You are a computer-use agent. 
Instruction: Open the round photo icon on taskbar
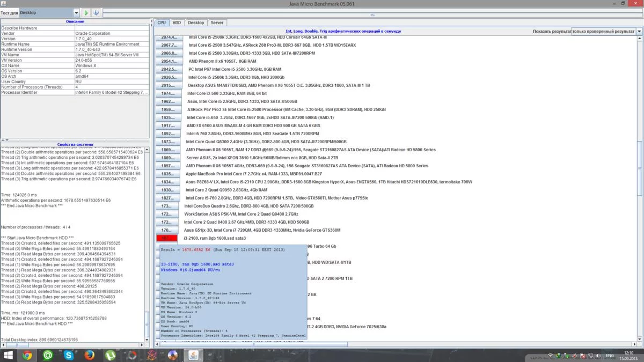tap(172, 355)
